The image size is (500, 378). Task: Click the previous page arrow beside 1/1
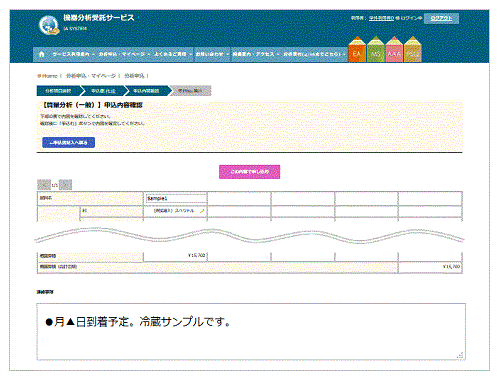[44, 185]
